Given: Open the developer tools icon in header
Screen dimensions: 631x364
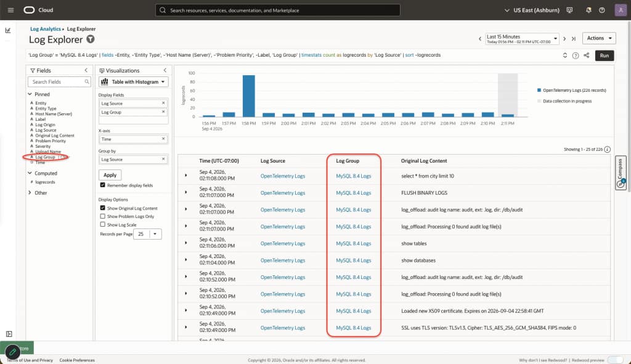Looking at the screenshot, I should point(569,10).
